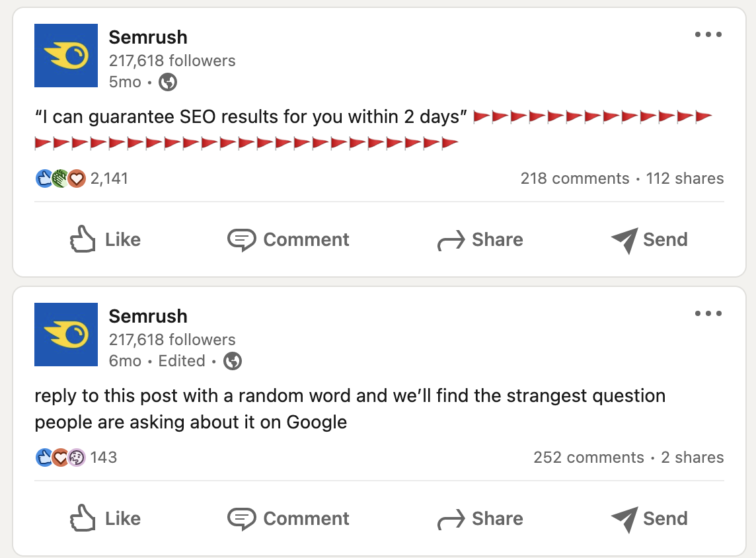Open the three-dot menu on the second post
Viewport: 756px width, 558px height.
point(709,313)
